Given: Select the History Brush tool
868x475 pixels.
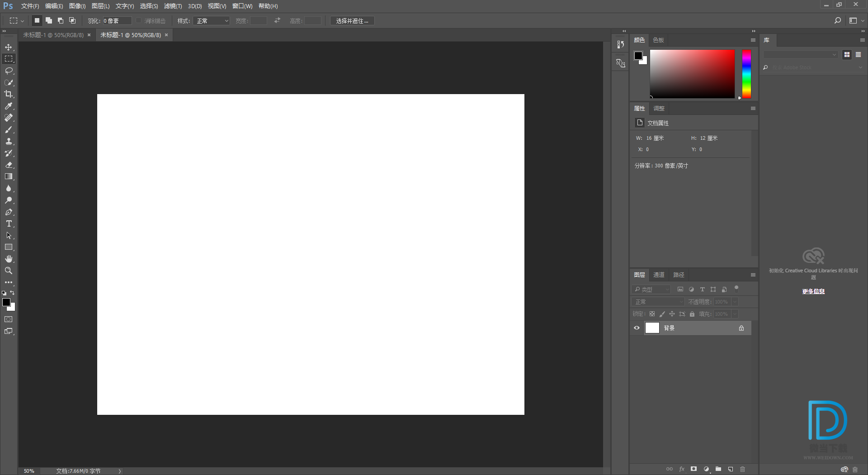Looking at the screenshot, I should click(9, 153).
